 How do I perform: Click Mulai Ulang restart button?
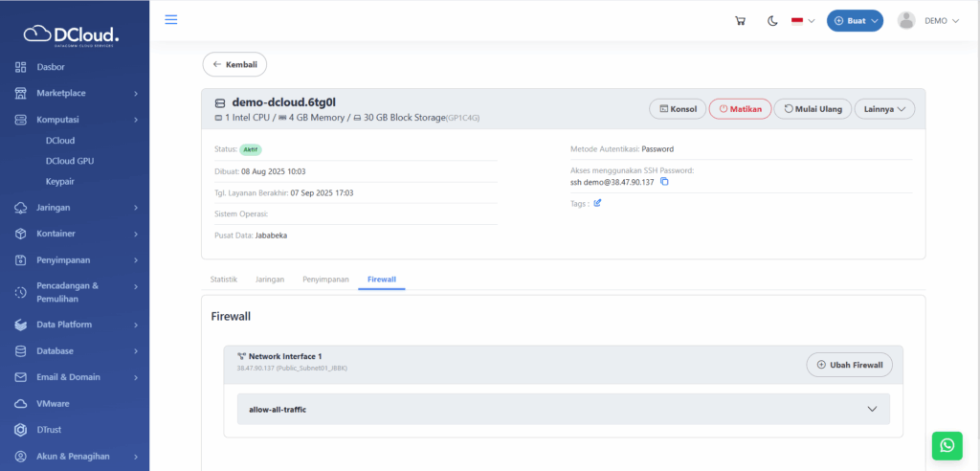(x=812, y=109)
